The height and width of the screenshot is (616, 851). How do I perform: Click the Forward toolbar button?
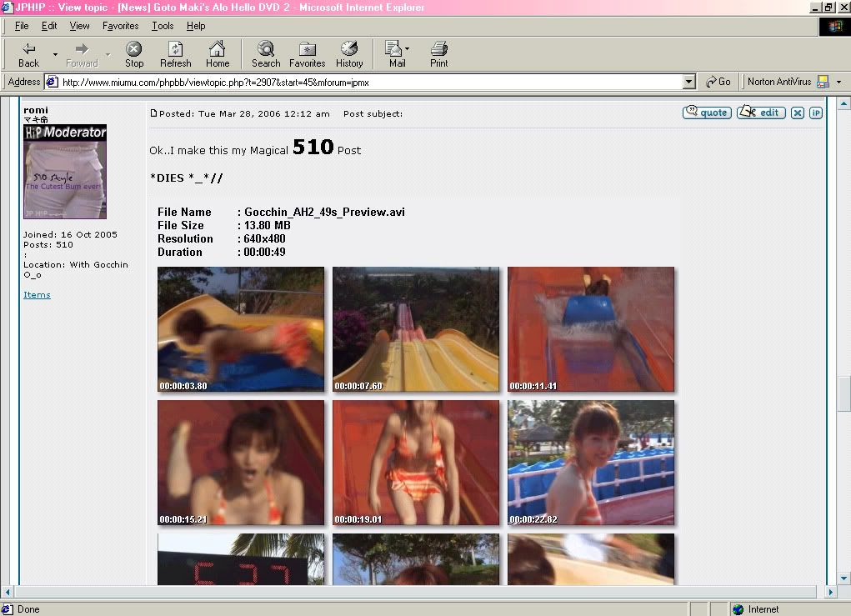[x=82, y=55]
